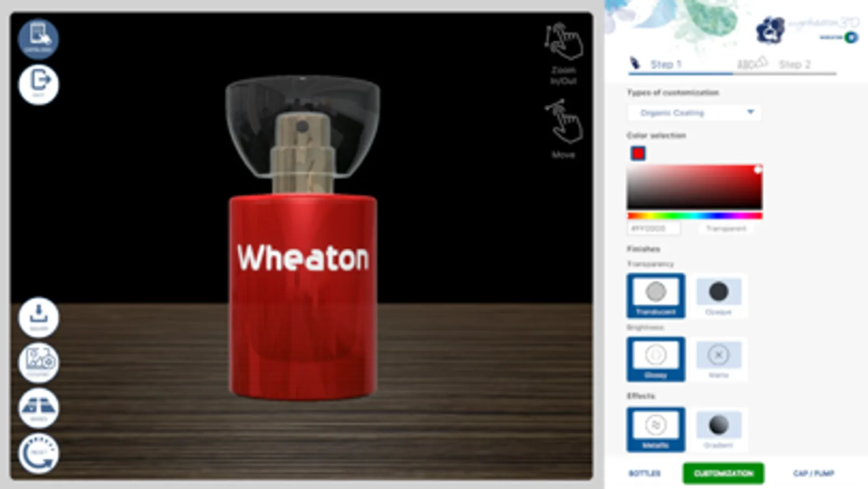Choose the Glossy brightness finish
Screen dimensions: 868x489
pos(656,359)
